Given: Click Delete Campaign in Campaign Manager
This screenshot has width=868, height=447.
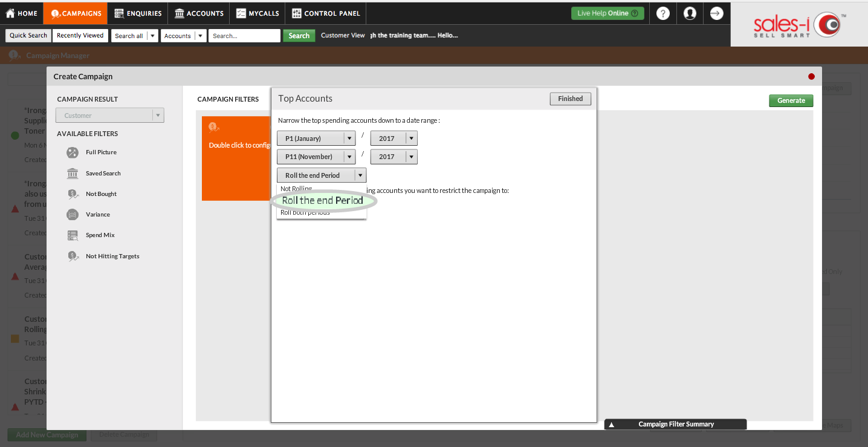Looking at the screenshot, I should (x=123, y=435).
